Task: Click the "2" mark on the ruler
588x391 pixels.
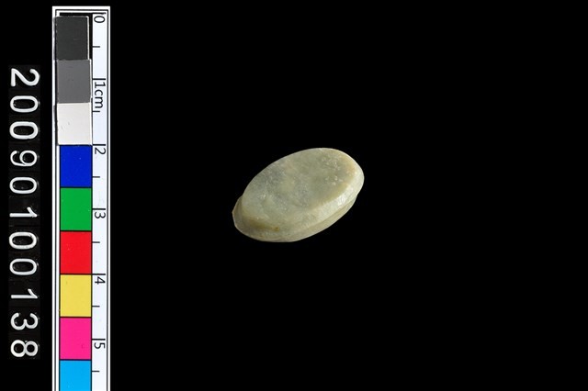Action: click(100, 151)
